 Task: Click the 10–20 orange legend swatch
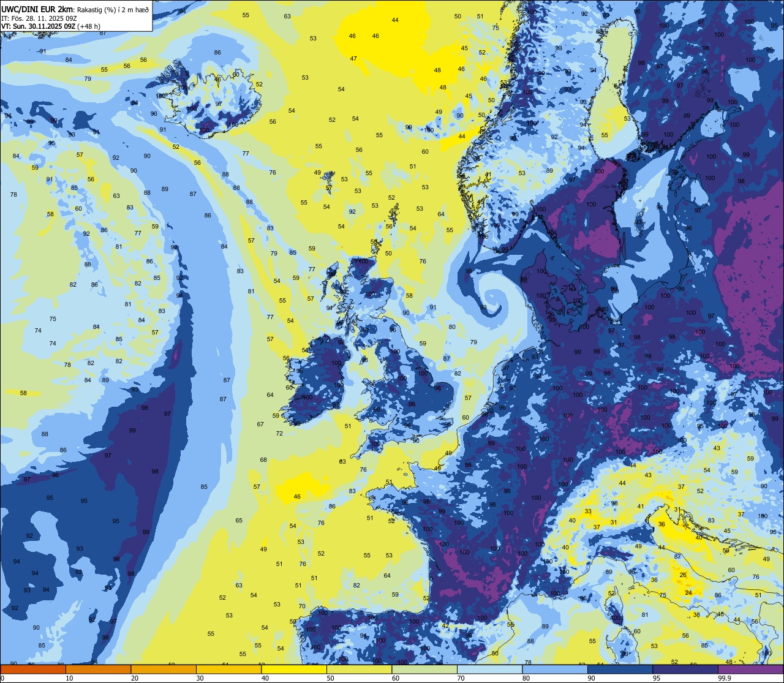click(98, 670)
